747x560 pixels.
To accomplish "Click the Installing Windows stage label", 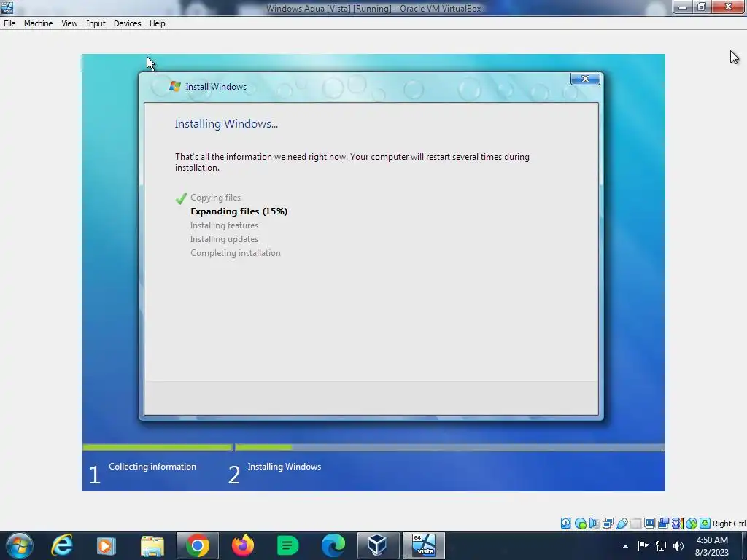I will tap(285, 467).
